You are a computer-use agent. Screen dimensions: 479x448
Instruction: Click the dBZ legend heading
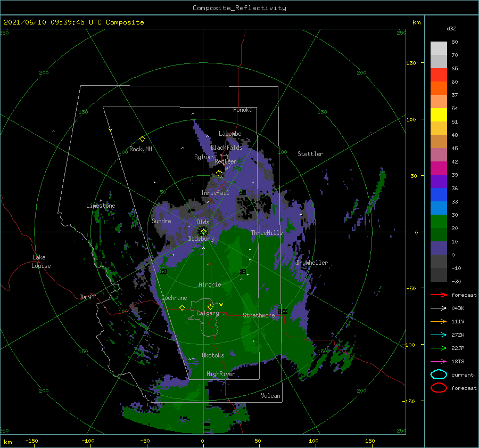click(451, 29)
